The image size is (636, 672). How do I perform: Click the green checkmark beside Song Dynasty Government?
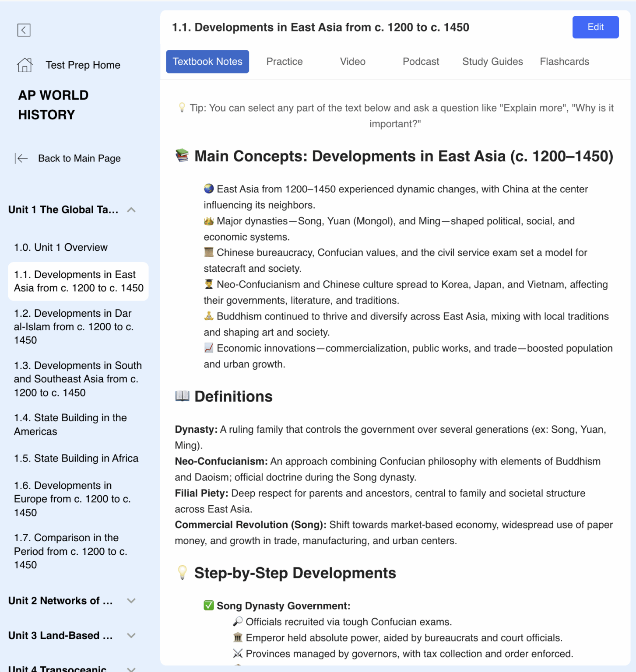pos(209,605)
